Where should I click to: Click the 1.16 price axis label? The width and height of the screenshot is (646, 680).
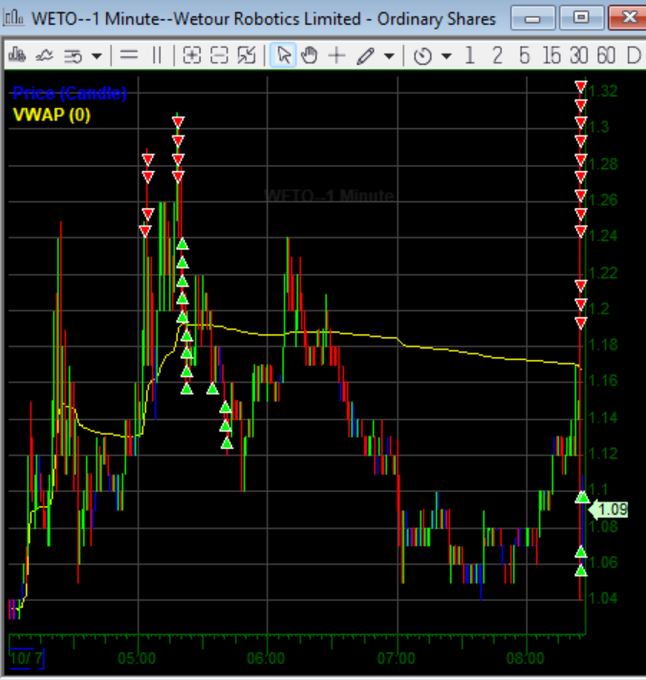pos(603,381)
